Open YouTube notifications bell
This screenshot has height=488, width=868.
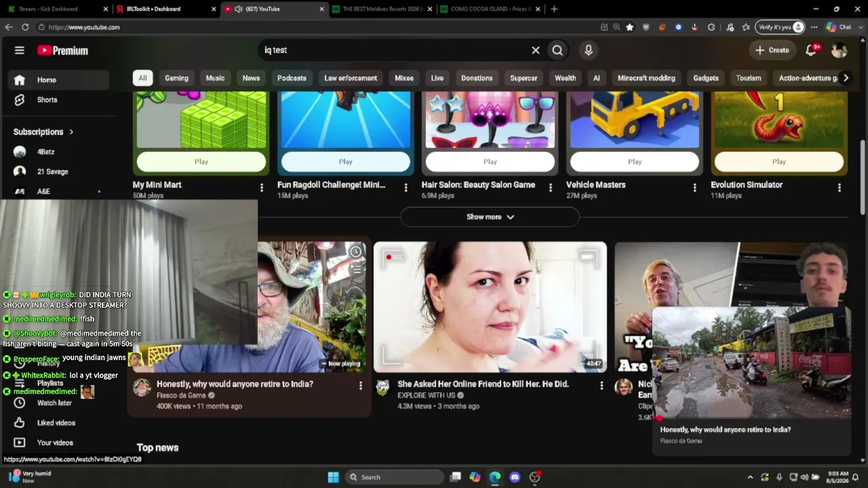pos(811,50)
